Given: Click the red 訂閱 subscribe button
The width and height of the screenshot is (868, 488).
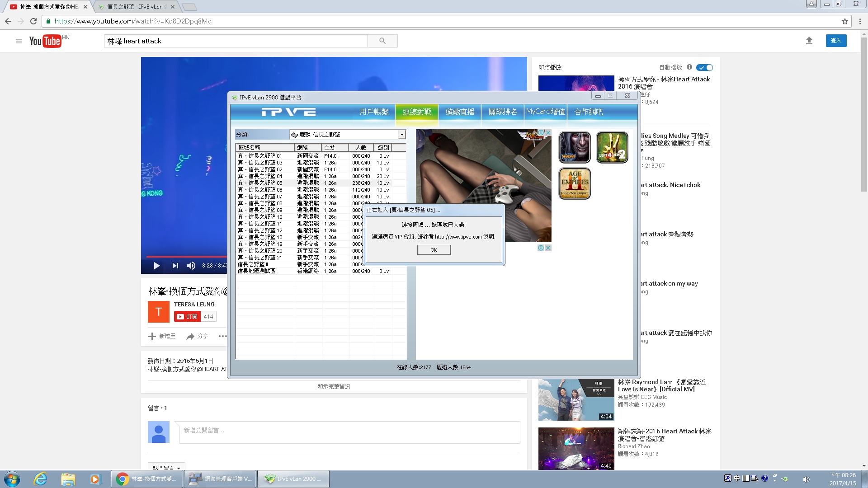Looking at the screenshot, I should click(187, 316).
